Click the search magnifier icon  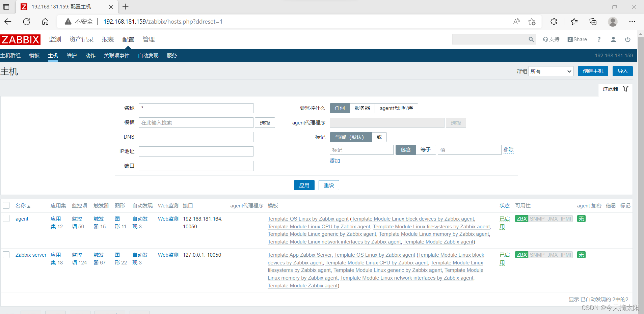click(531, 39)
